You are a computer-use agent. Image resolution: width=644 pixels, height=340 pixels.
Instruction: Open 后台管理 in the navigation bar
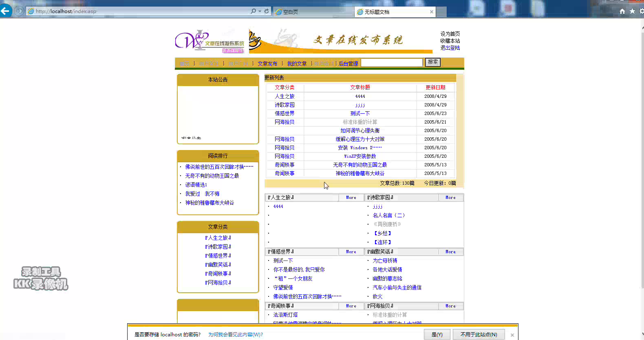tap(348, 64)
